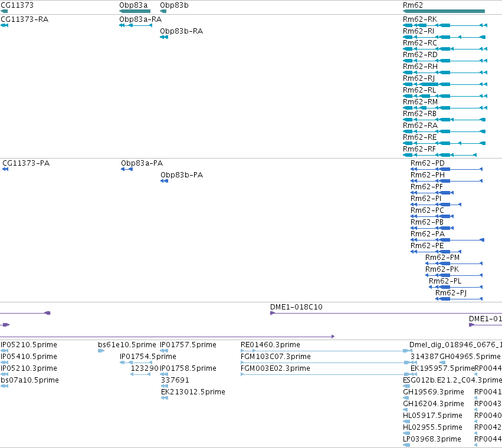Click the 337691 feature label
This screenshot has width=502, height=448.
tap(175, 380)
